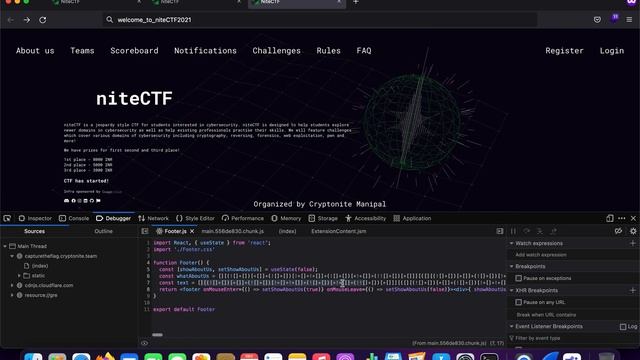The height and width of the screenshot is (360, 640).
Task: Toggle responsive design mode icon
Action: pos(609,218)
